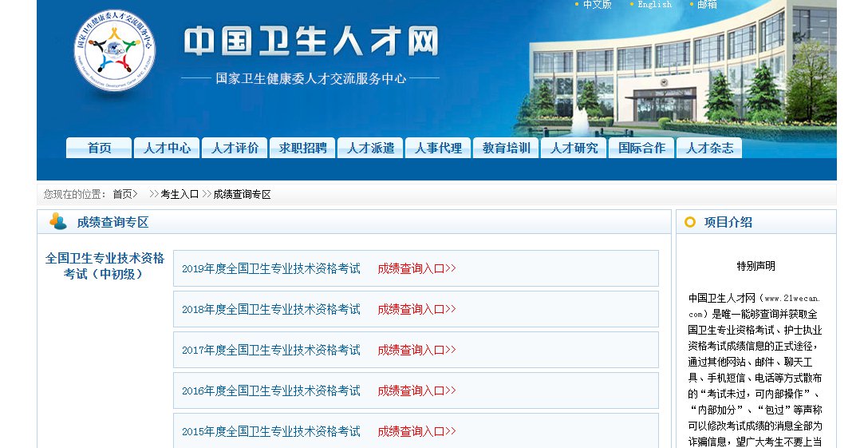Open the 人事代理 navigation tab
Screen dimensions: 868x448
coord(438,148)
